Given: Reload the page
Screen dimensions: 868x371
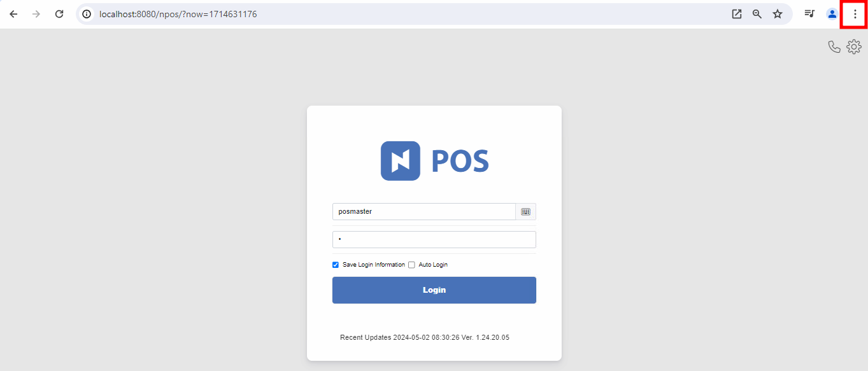Looking at the screenshot, I should [59, 13].
